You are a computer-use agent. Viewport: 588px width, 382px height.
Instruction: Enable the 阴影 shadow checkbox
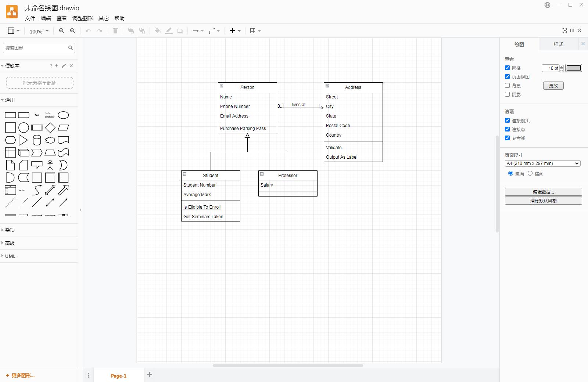507,94
